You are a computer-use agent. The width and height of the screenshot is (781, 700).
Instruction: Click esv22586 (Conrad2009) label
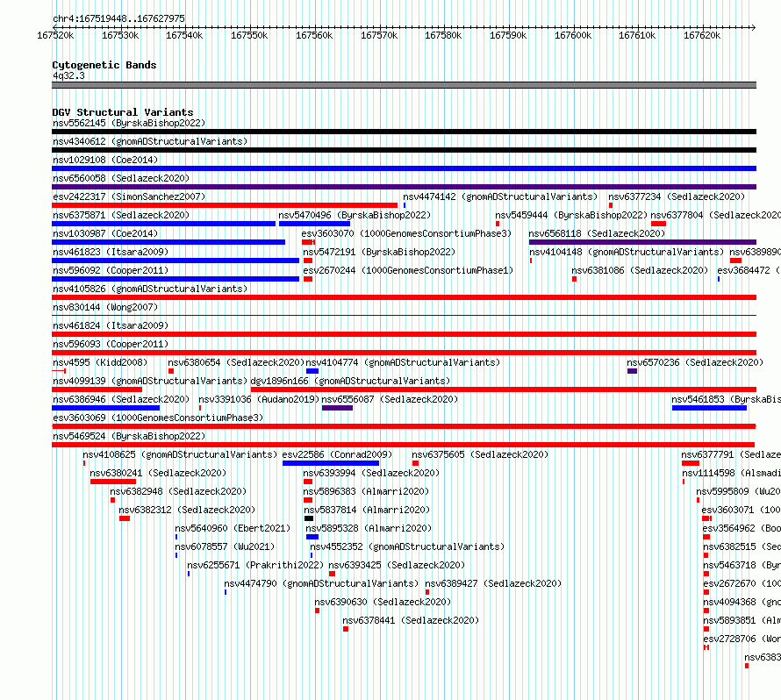(337, 454)
